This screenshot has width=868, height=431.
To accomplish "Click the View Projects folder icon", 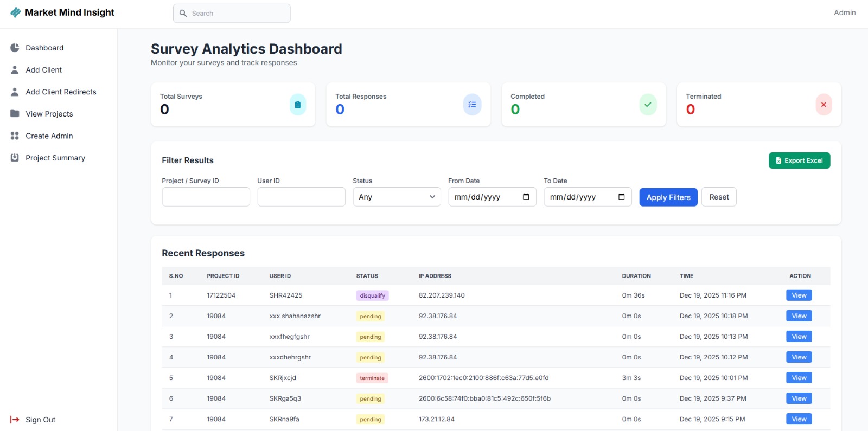I will click(15, 114).
